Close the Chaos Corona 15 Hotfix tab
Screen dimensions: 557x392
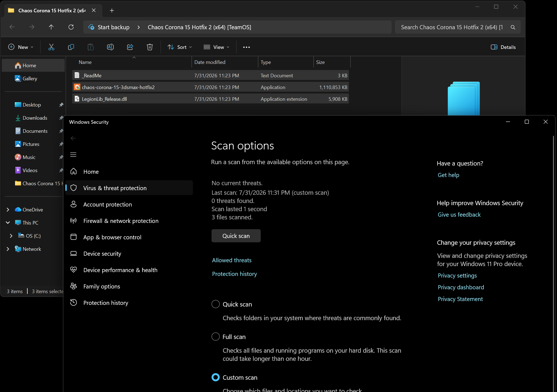click(94, 10)
